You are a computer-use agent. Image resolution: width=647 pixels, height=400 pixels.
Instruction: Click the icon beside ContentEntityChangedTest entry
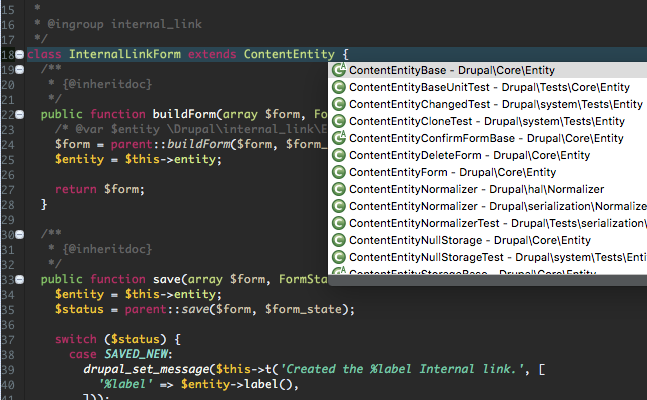pyautogui.click(x=339, y=104)
